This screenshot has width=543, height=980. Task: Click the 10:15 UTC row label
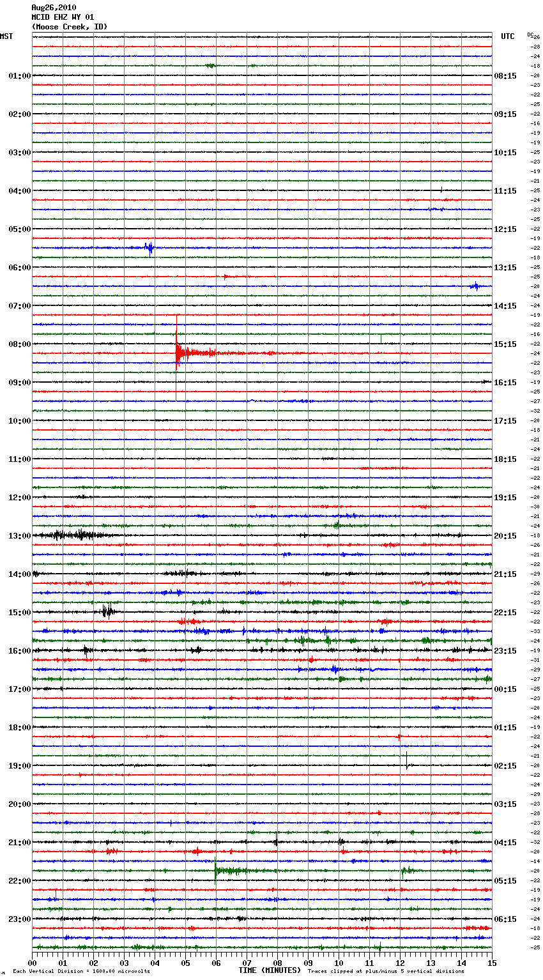tap(505, 153)
